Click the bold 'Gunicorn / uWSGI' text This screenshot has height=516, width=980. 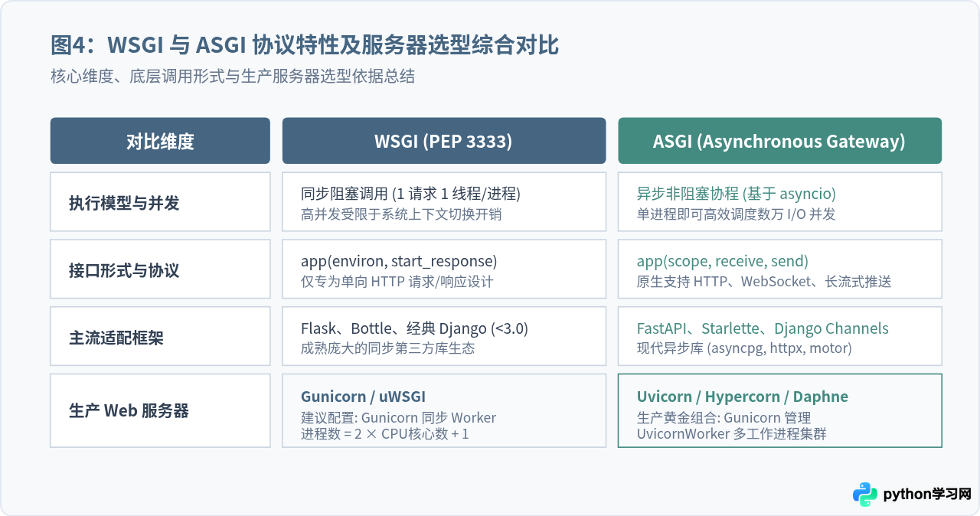coord(363,397)
